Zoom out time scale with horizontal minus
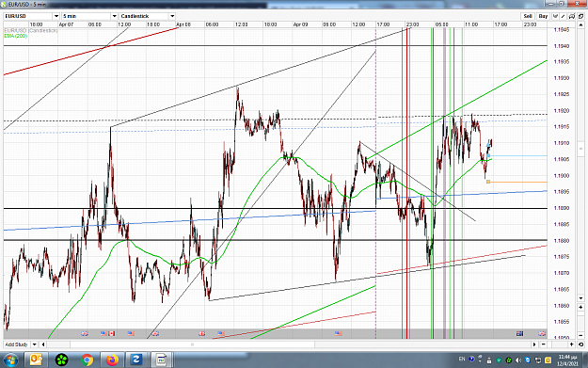The image size is (588, 368). (x=544, y=344)
